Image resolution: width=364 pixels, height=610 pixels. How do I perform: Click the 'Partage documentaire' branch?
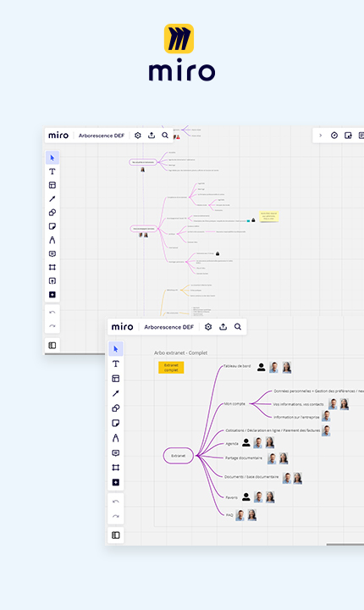[244, 458]
